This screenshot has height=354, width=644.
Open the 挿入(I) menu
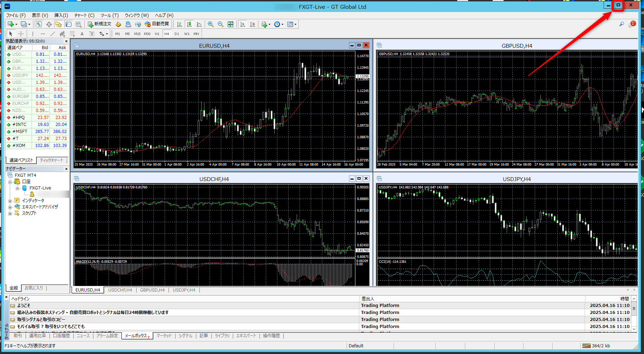click(61, 15)
